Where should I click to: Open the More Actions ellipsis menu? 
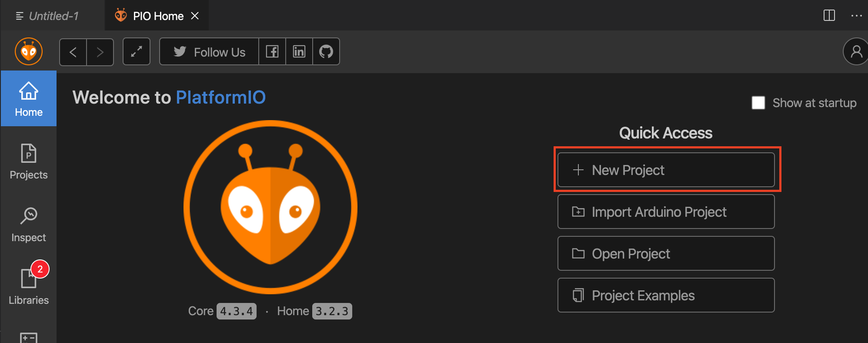[x=856, y=16]
